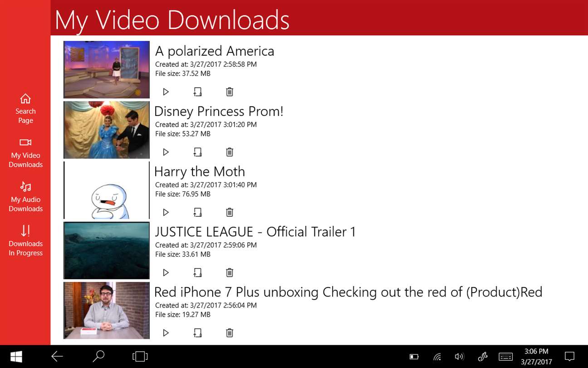Click the JUSTICE LEAGUE trailer thumbnail
This screenshot has width=588, height=368.
(107, 250)
